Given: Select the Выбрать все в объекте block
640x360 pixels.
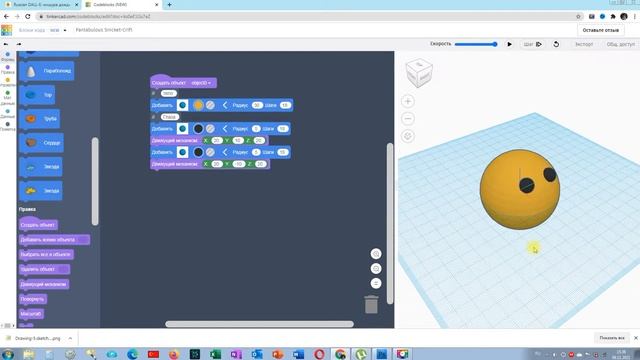Looking at the screenshot, I should pyautogui.click(x=46, y=255).
